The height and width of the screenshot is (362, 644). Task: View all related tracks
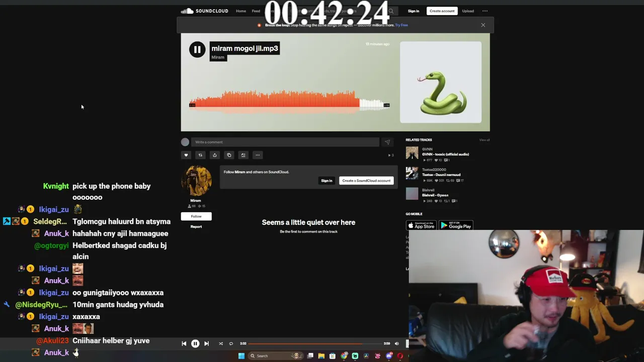coord(485,140)
